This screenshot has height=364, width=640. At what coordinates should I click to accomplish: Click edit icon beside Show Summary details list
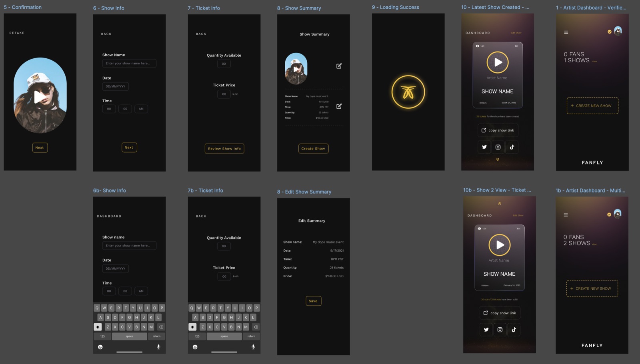tap(339, 106)
